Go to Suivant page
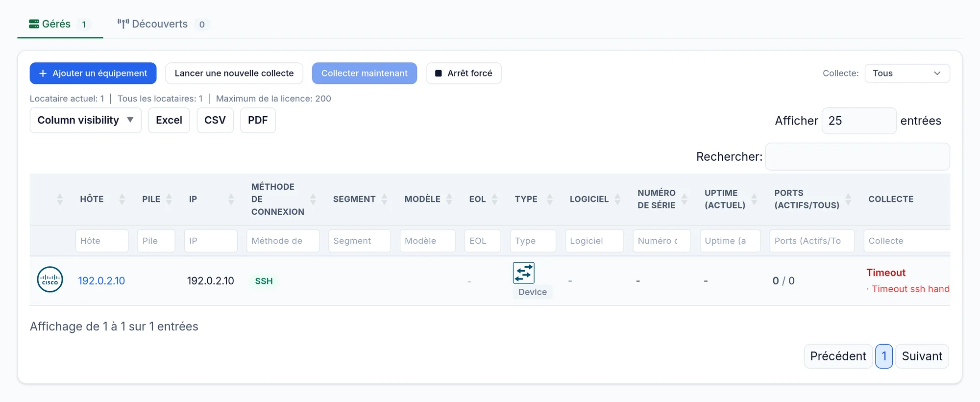 922,356
